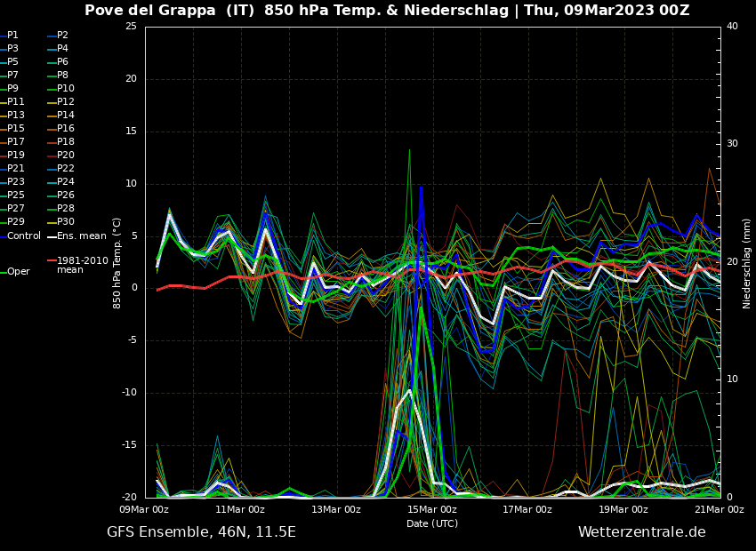
Task: Click the P25 legend entry
Action: pos(12,195)
